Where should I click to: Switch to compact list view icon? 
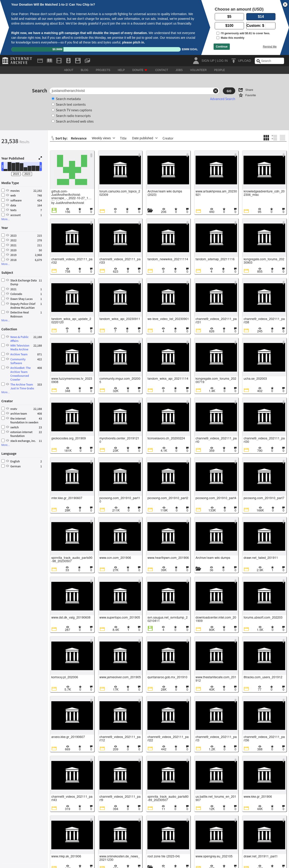283,137
